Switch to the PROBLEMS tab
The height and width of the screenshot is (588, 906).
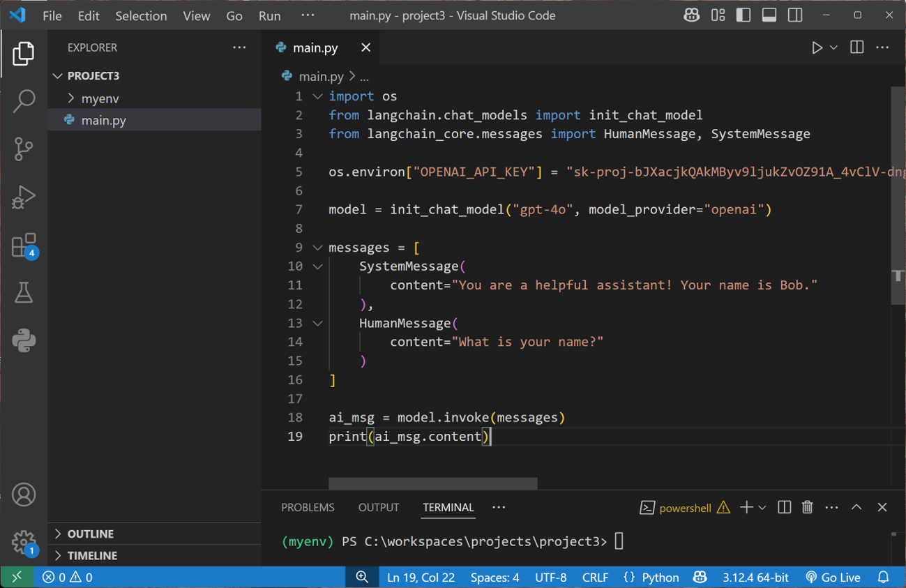tap(308, 507)
